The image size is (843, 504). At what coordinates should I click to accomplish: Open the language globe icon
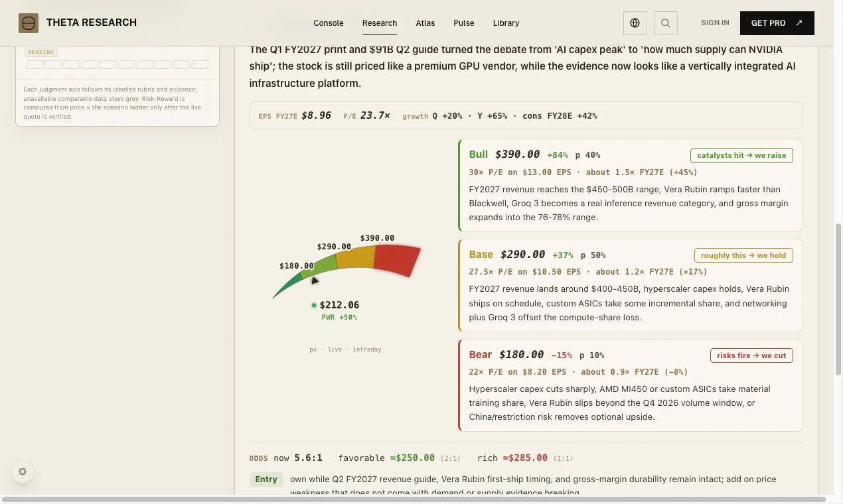coord(635,23)
